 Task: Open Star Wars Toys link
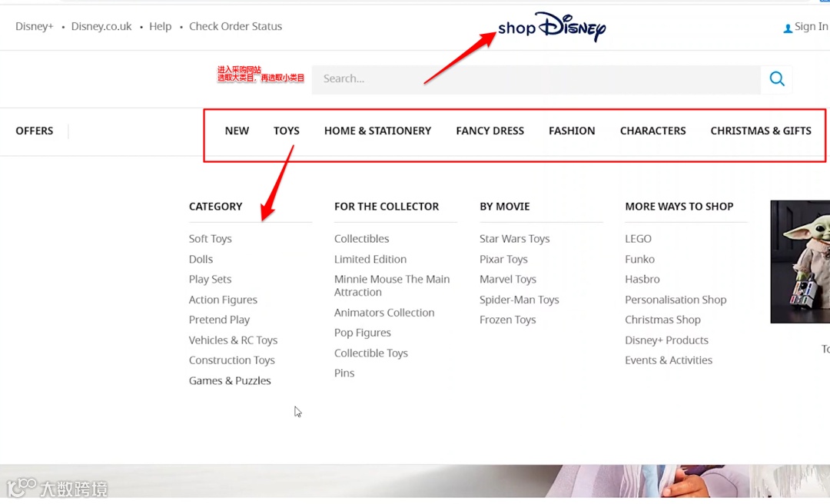point(514,239)
